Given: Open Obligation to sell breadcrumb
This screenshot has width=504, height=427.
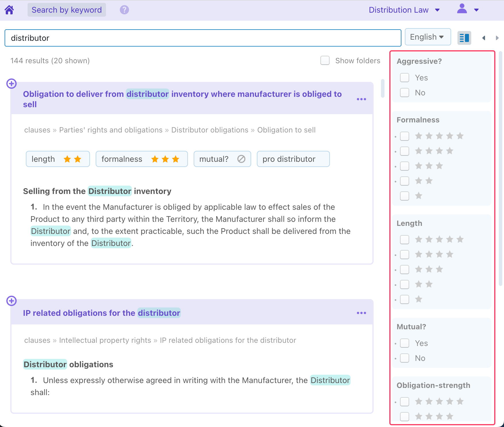Looking at the screenshot, I should 286,130.
